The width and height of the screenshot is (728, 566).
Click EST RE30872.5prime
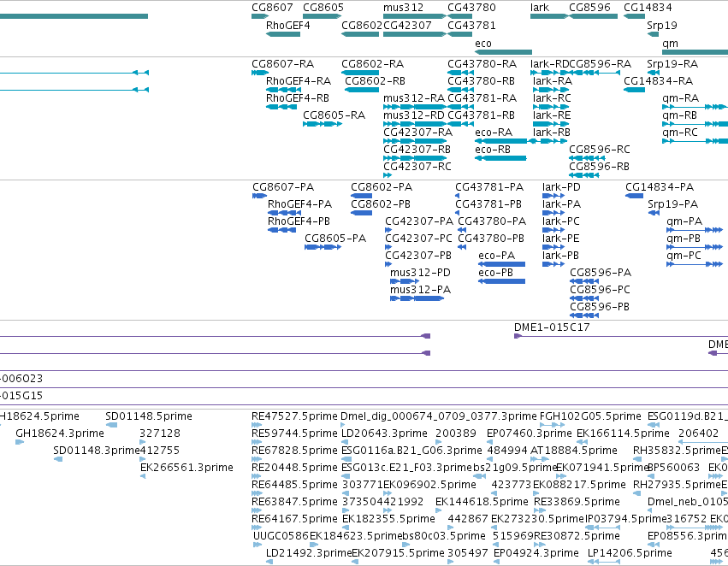click(x=539, y=545)
